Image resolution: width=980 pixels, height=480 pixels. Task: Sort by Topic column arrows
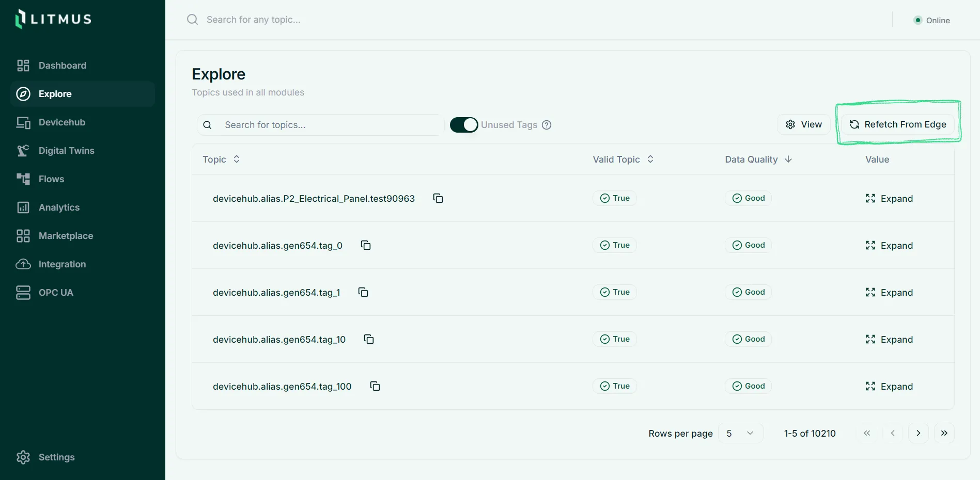coord(237,159)
